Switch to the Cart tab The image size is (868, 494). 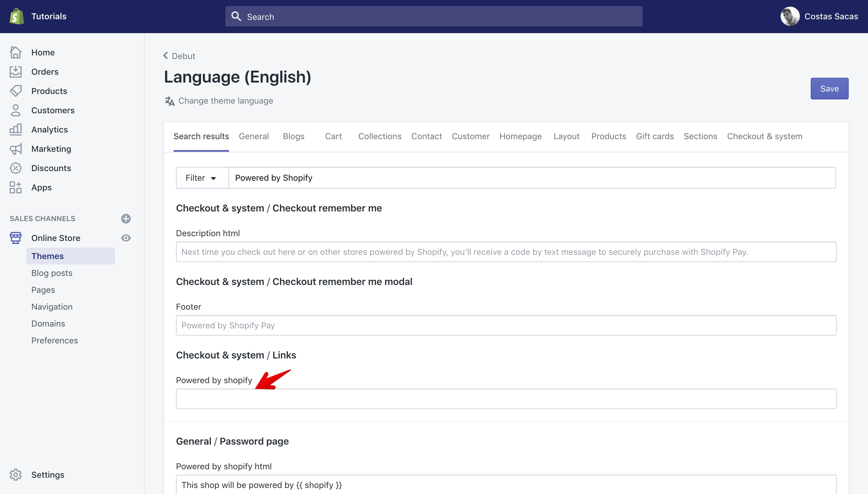[333, 136]
